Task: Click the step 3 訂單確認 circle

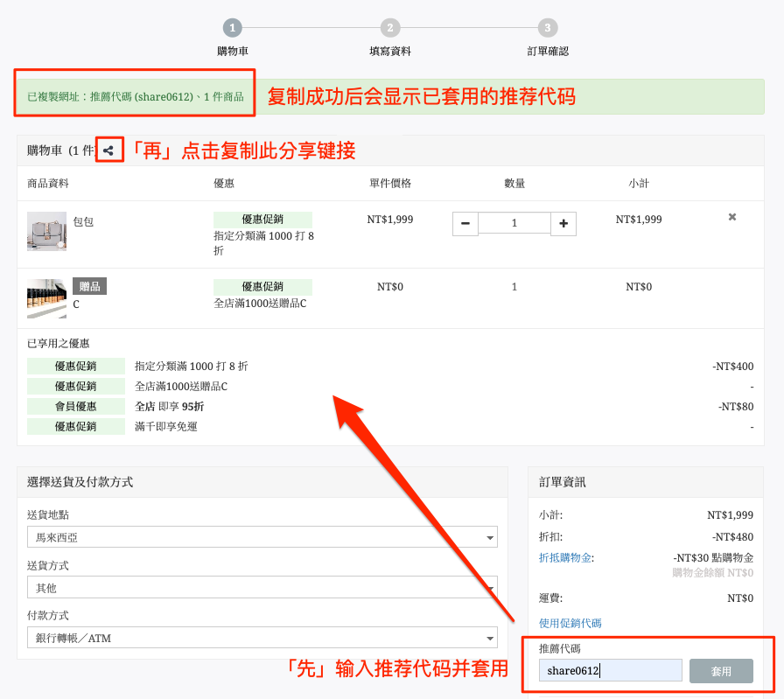Action: coord(548,28)
